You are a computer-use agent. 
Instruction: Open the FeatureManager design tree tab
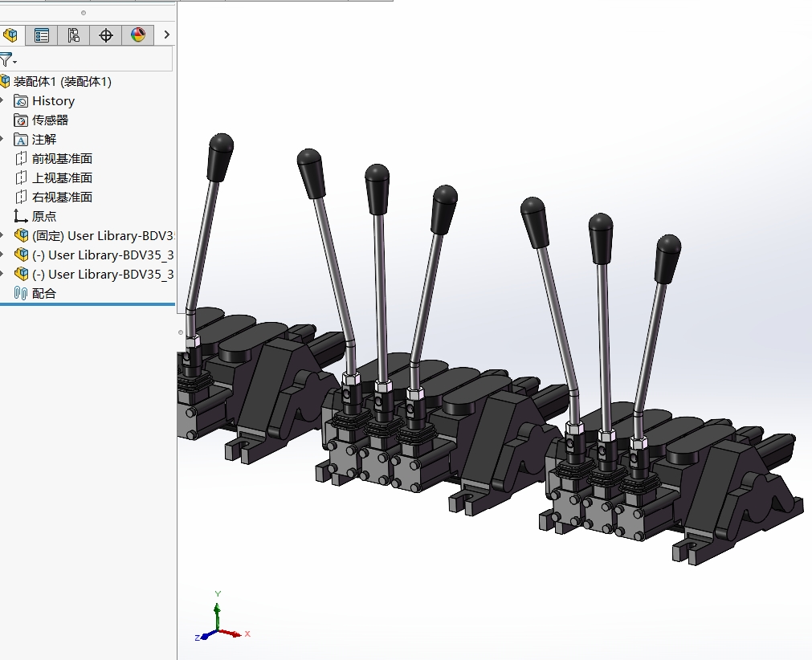(10, 35)
